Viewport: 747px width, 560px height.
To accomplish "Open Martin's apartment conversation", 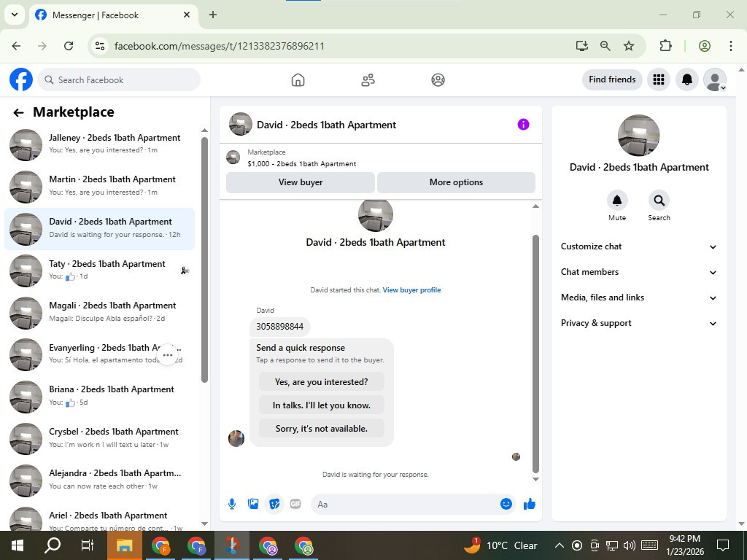I will 99,186.
